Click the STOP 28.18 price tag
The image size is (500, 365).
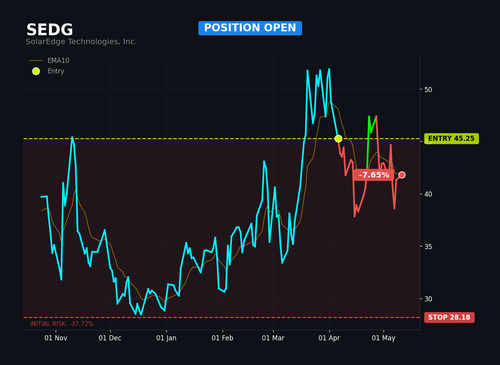449,317
